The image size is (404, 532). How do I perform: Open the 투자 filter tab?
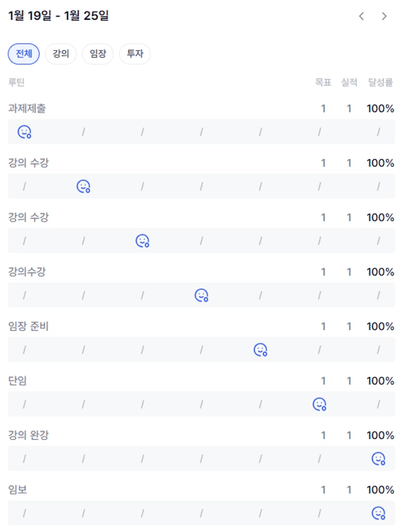pyautogui.click(x=135, y=54)
